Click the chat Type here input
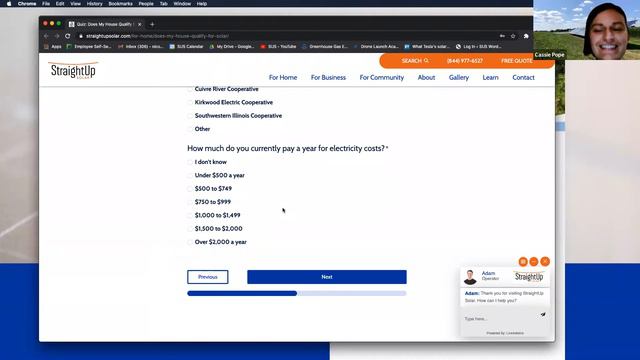The height and width of the screenshot is (360, 640). click(x=500, y=318)
